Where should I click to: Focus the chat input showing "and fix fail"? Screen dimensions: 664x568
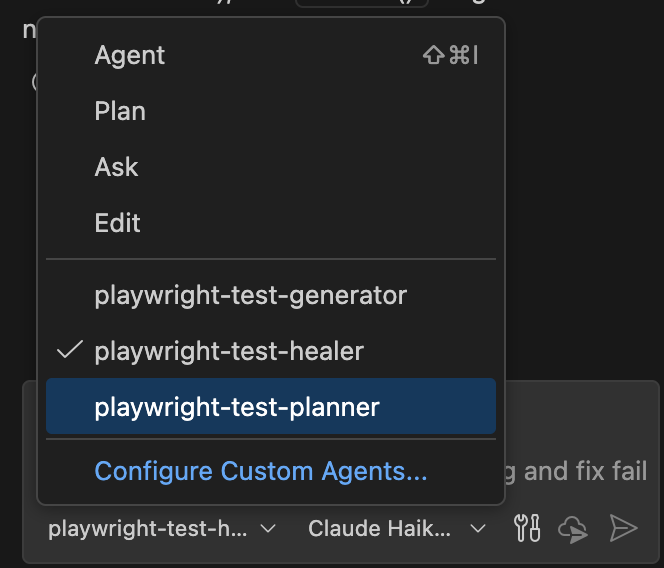pos(580,470)
